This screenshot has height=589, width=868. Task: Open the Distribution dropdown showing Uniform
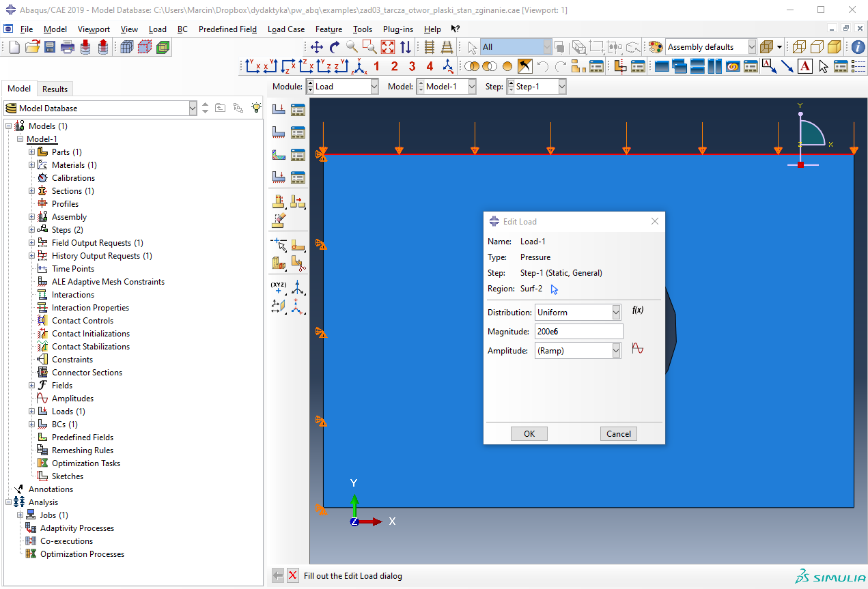click(578, 313)
